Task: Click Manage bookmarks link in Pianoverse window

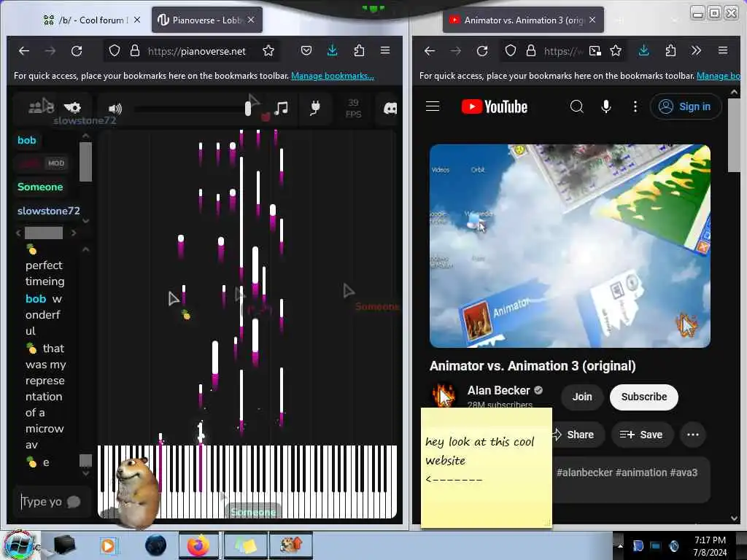Action: [333, 76]
